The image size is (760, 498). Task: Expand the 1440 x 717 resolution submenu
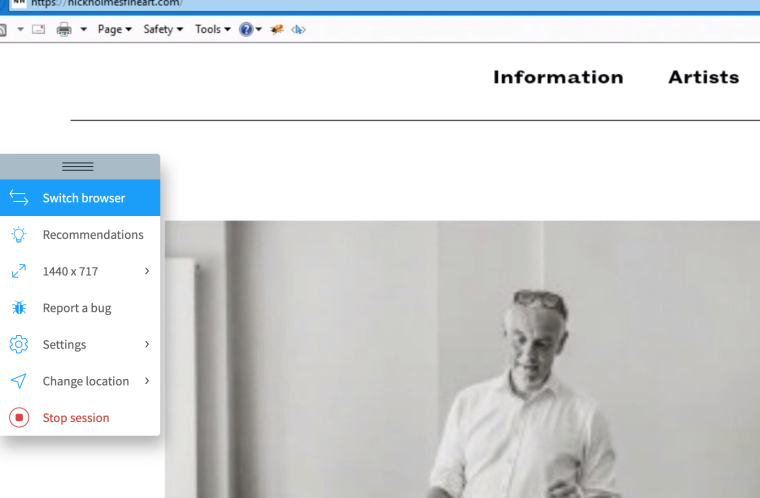pos(146,271)
